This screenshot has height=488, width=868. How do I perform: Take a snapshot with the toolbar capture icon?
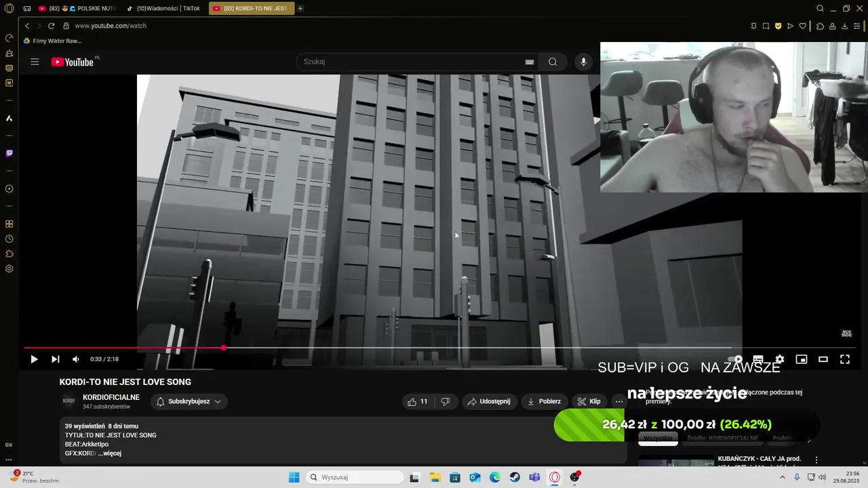point(766,26)
